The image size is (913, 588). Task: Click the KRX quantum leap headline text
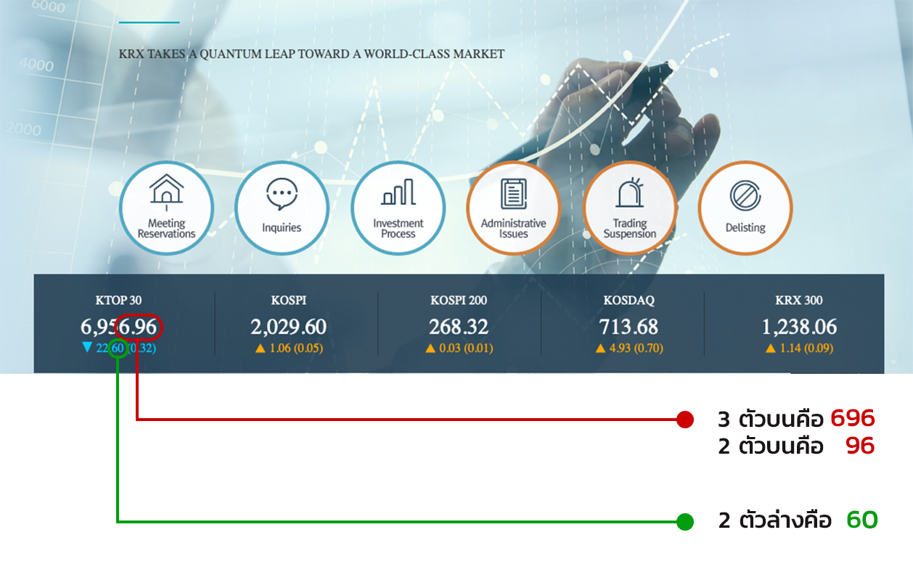click(311, 54)
